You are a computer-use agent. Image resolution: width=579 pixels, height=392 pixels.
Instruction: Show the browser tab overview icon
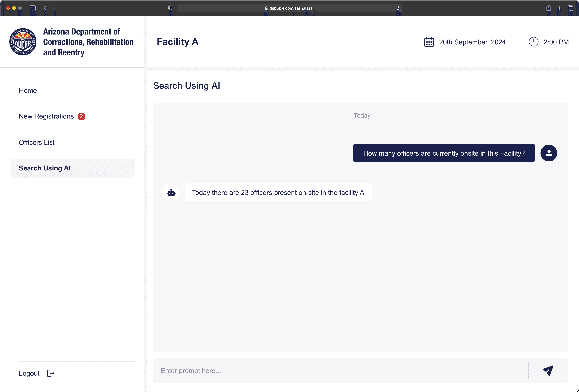(570, 8)
